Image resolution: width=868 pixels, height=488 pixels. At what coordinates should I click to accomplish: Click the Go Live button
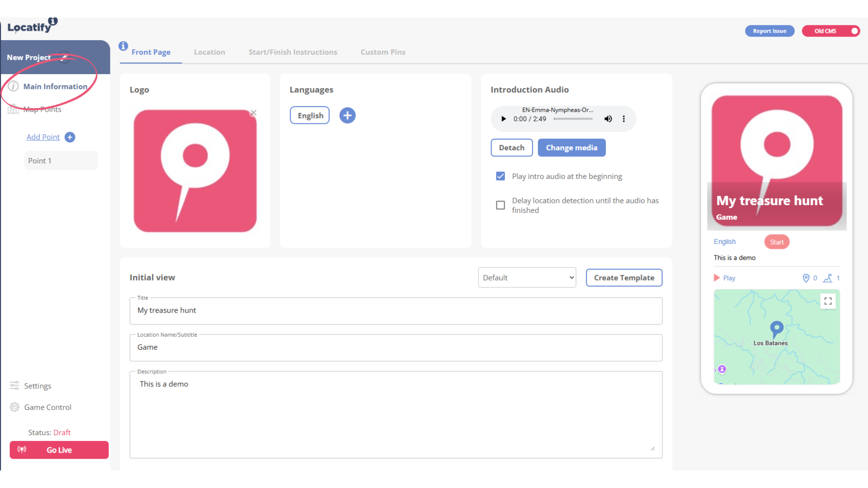coord(59,450)
